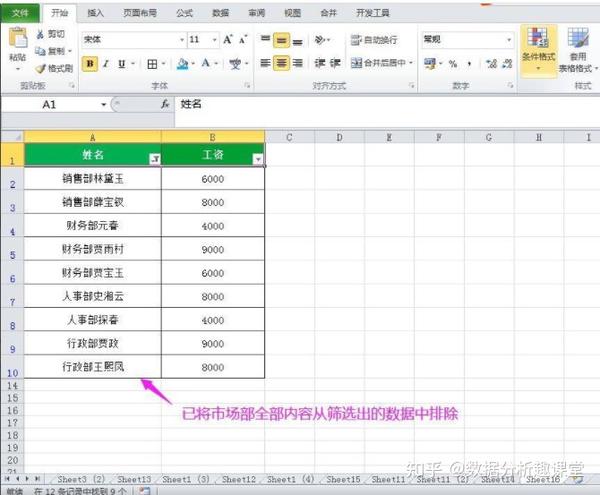Open the Sheet12 worksheet tab
Screen dimensions: 600x495
pos(238,479)
